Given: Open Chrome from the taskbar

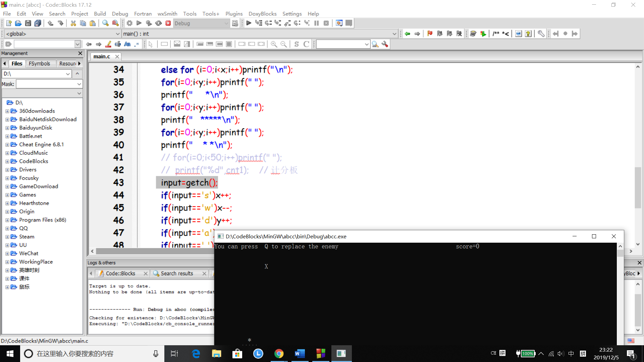Looking at the screenshot, I should click(x=279, y=354).
